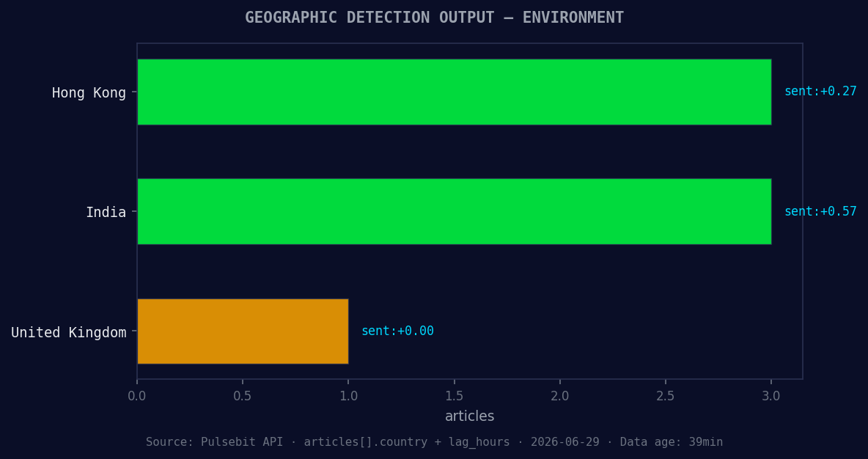
Task: Click the Source: Pulsebit API footer text
Action: click(434, 442)
